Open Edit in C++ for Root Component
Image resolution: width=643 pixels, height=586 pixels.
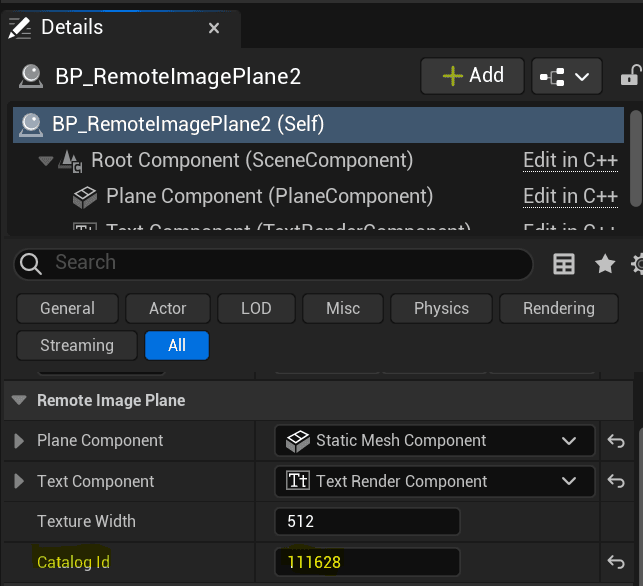pos(570,161)
